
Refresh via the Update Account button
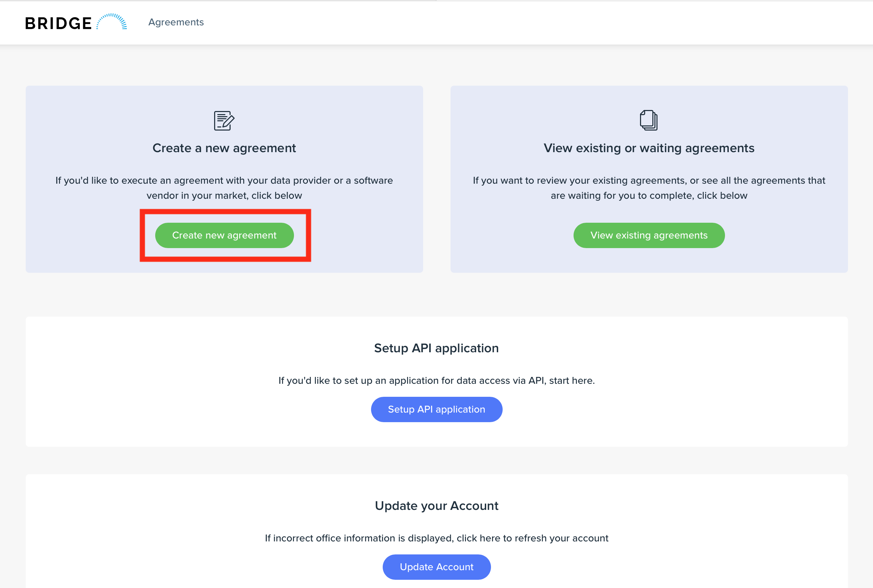pos(436,567)
